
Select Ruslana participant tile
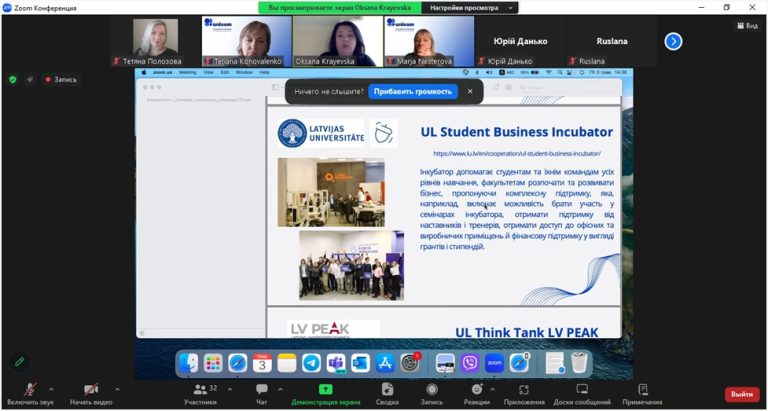tap(611, 41)
